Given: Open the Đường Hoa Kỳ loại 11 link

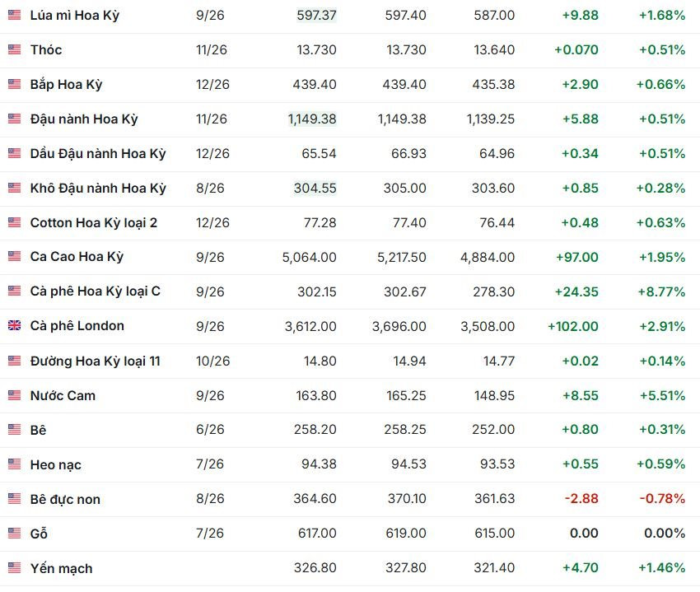Looking at the screenshot, I should tap(95, 361).
